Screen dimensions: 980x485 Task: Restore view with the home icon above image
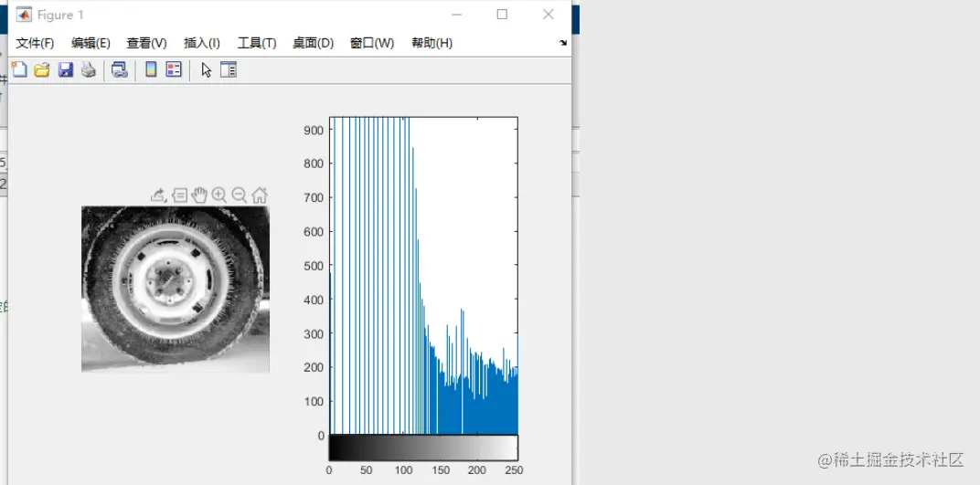[260, 195]
